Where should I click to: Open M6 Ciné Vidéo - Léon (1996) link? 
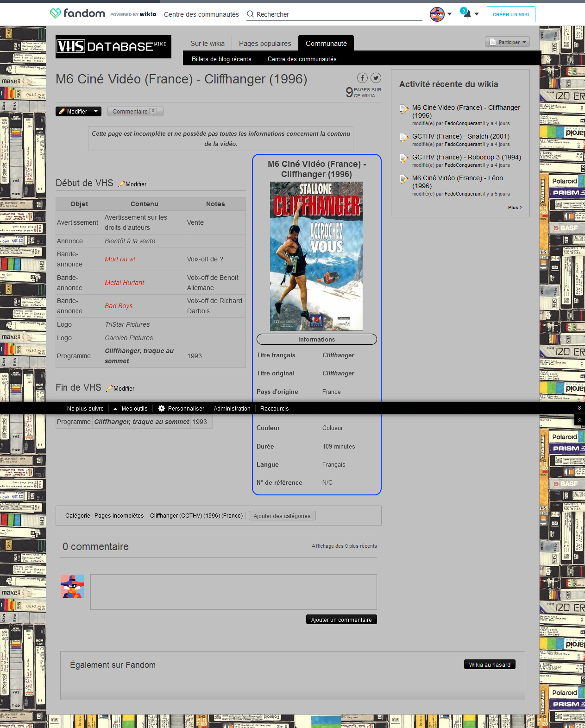pyautogui.click(x=458, y=182)
